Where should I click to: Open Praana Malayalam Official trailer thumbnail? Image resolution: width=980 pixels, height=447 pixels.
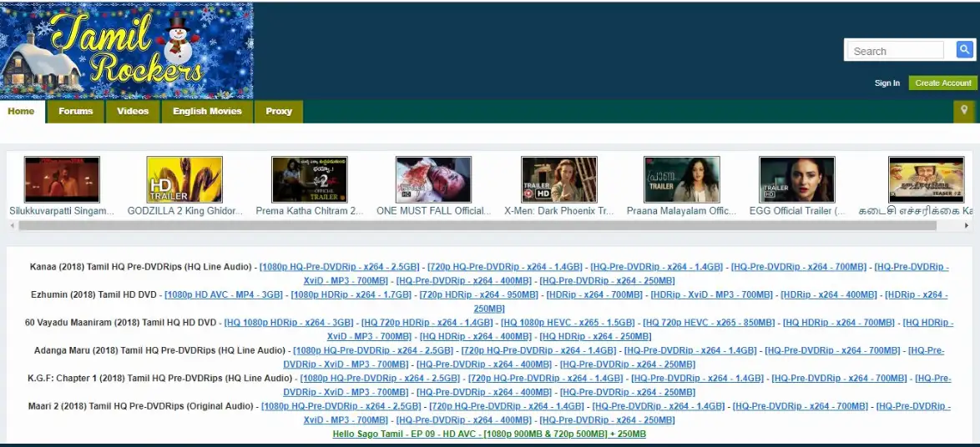pyautogui.click(x=682, y=179)
